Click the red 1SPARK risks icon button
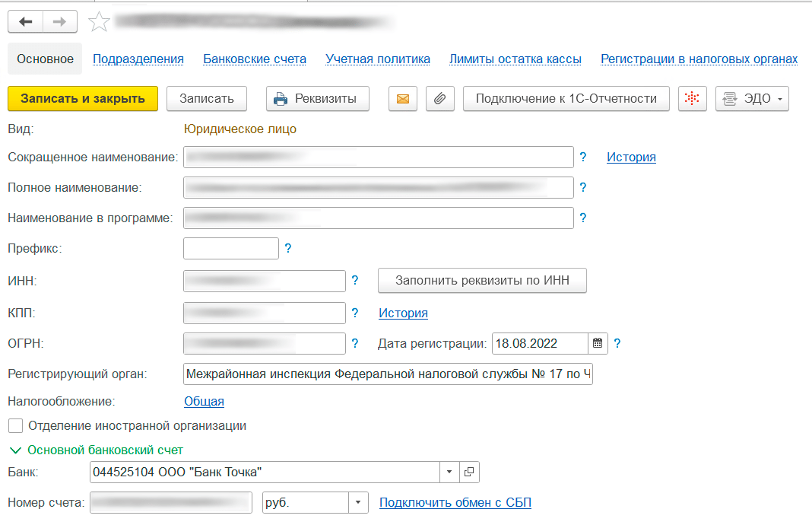 coord(692,99)
